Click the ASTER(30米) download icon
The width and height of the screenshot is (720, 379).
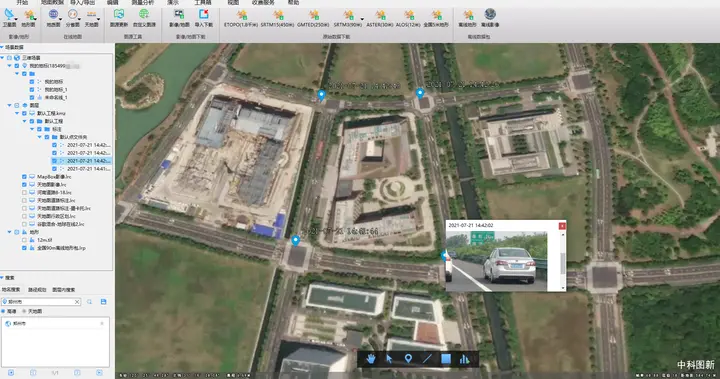click(x=380, y=15)
